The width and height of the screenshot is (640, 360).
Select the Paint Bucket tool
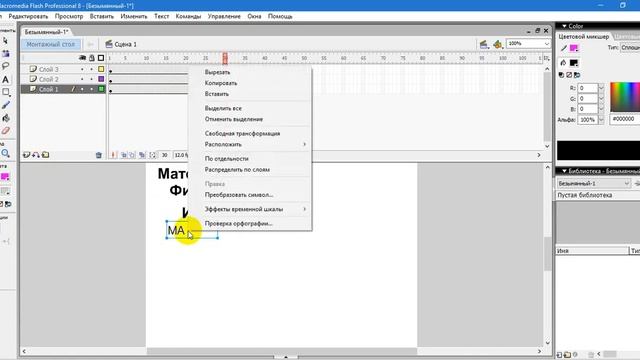click(x=6, y=118)
